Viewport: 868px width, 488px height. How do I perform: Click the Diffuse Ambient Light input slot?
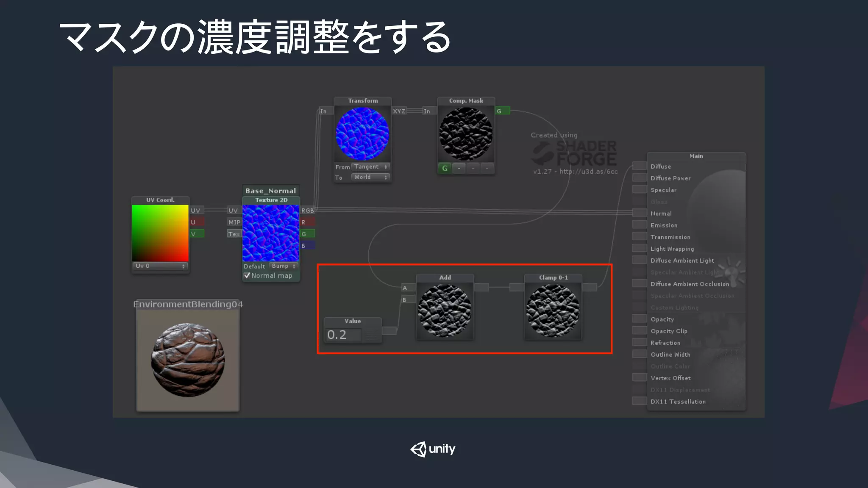[640, 260]
